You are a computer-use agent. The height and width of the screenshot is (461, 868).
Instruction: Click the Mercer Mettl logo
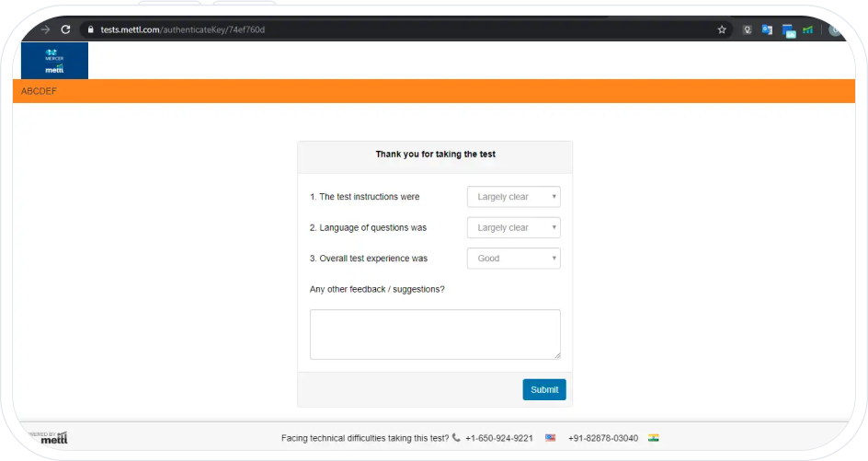point(54,60)
